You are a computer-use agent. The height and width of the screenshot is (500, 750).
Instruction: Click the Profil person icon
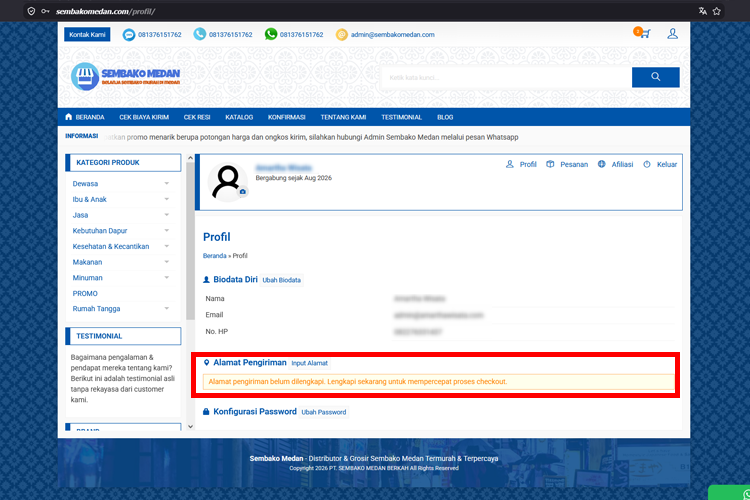pyautogui.click(x=509, y=164)
